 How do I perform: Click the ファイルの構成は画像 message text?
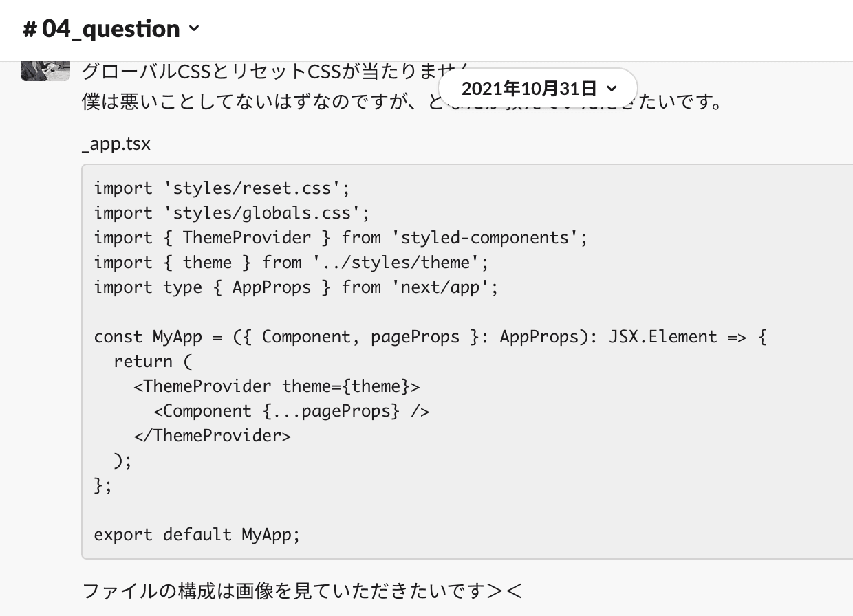[x=302, y=590]
